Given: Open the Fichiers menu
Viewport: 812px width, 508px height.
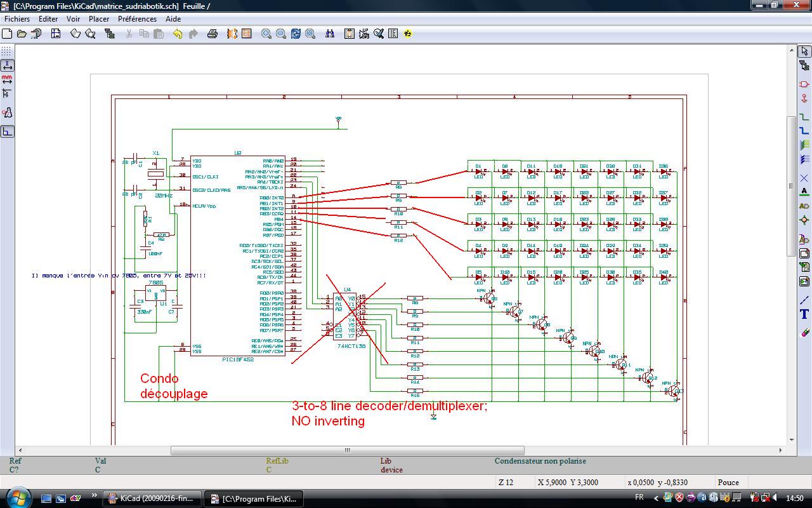Looking at the screenshot, I should point(17,19).
